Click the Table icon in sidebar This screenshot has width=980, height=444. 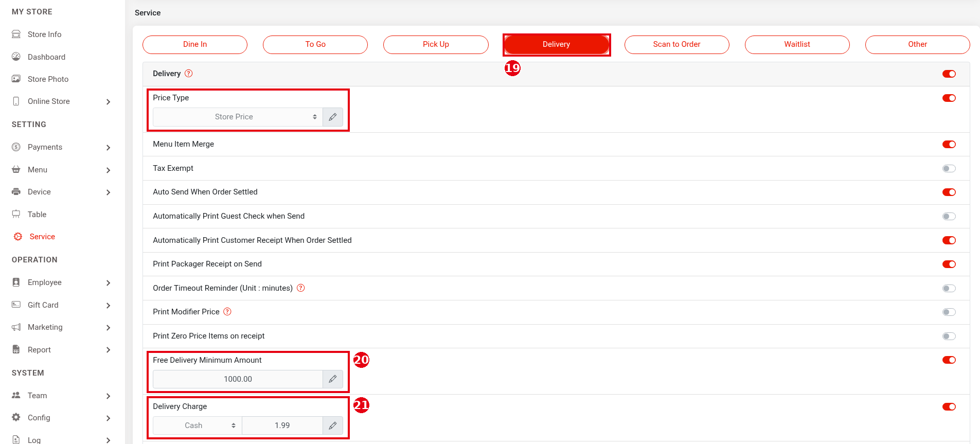pyautogui.click(x=16, y=214)
